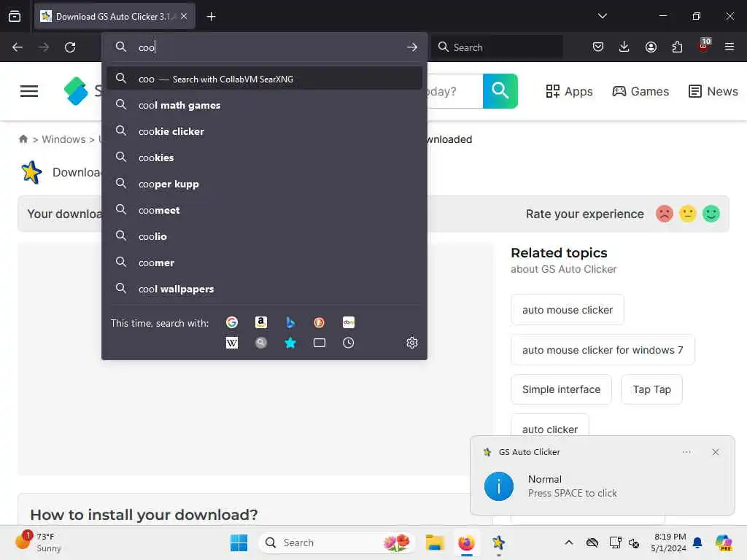
Task: Select suggestion 'cookie clicker'
Action: [264, 131]
